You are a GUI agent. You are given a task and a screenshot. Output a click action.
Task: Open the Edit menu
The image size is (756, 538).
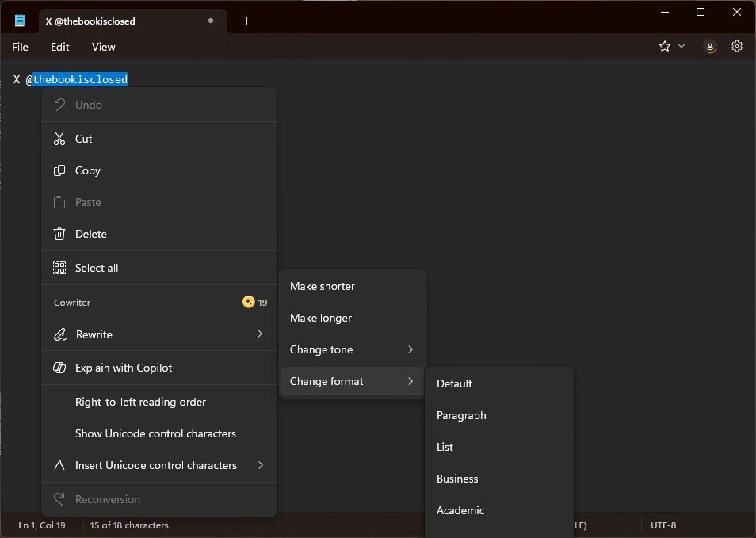click(x=59, y=47)
